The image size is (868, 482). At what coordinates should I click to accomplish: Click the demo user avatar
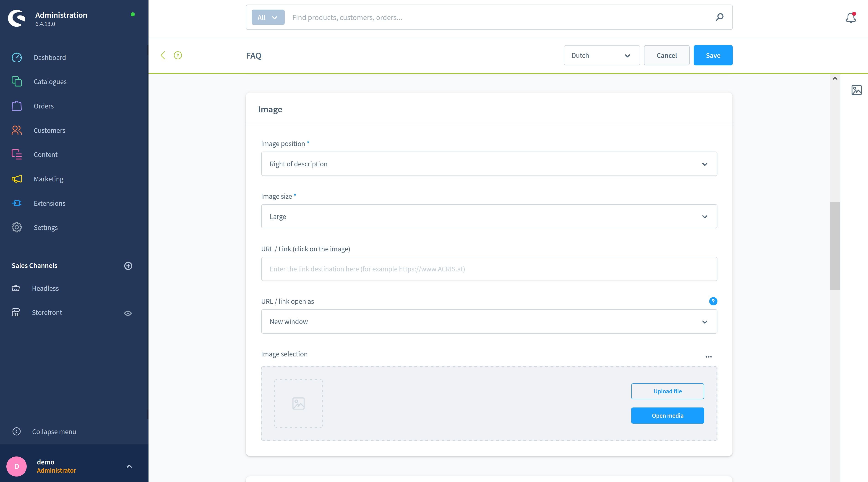pyautogui.click(x=16, y=467)
